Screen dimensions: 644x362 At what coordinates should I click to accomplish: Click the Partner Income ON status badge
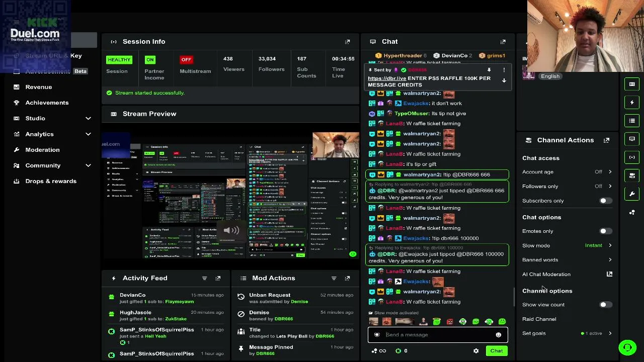click(x=150, y=60)
